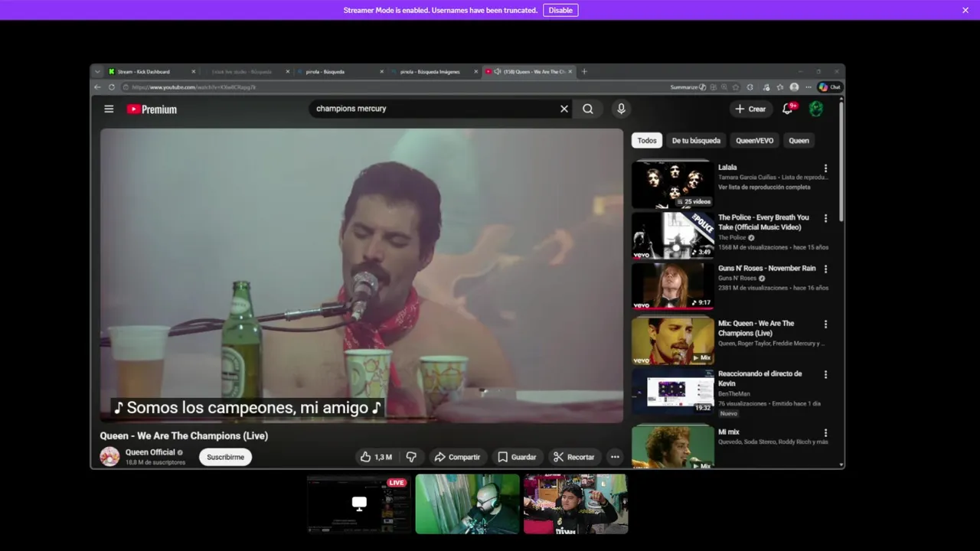
Task: Open the YouTube hamburger guide menu
Action: point(109,109)
